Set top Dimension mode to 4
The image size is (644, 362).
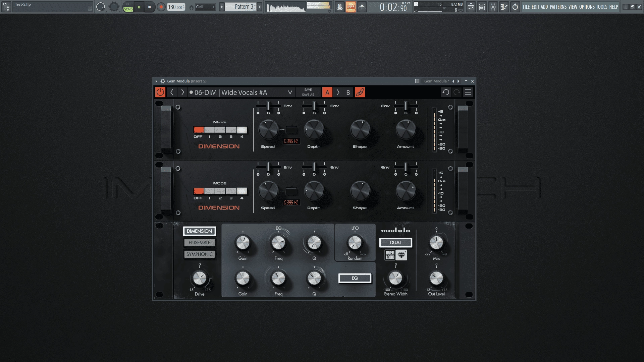tap(241, 130)
